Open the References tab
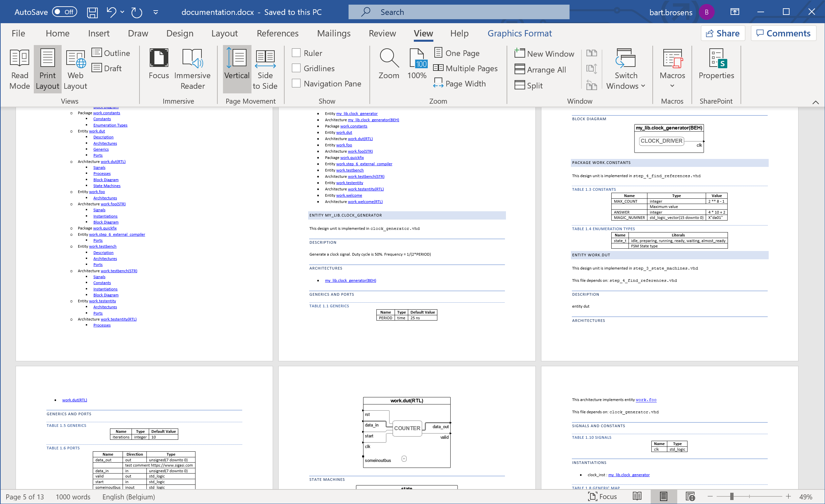Screen dimensions: 825x504 click(278, 33)
